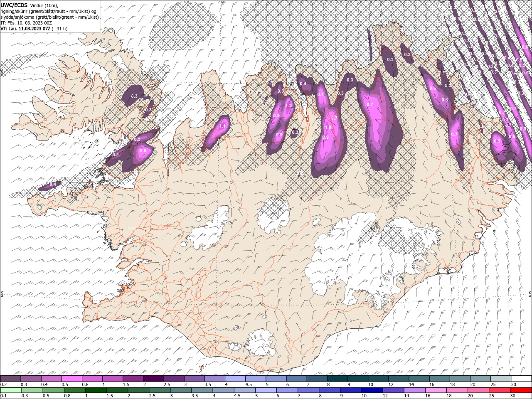Click the 0.8 precipitation value in the west
The width and height of the screenshot is (532, 399).
[x=143, y=150]
